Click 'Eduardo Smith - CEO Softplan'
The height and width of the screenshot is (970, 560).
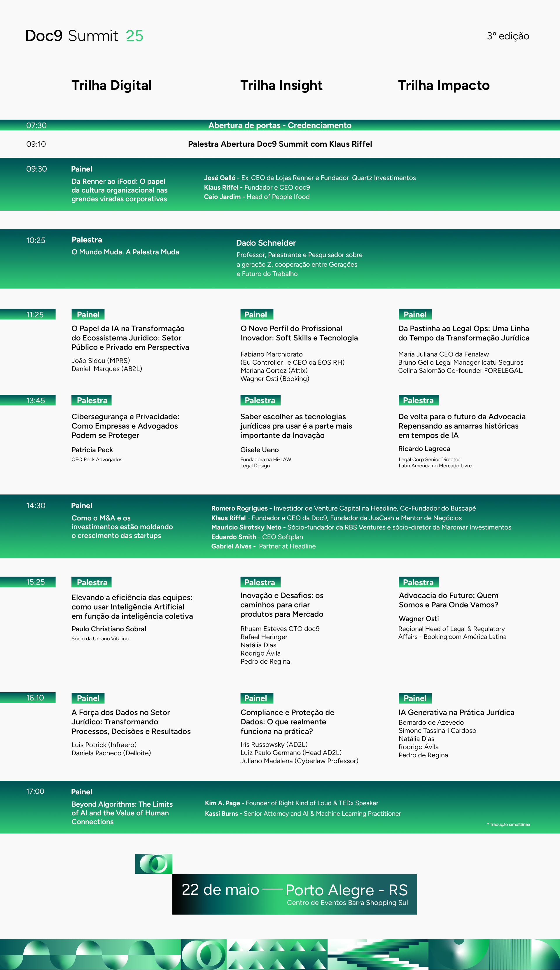pos(257,536)
